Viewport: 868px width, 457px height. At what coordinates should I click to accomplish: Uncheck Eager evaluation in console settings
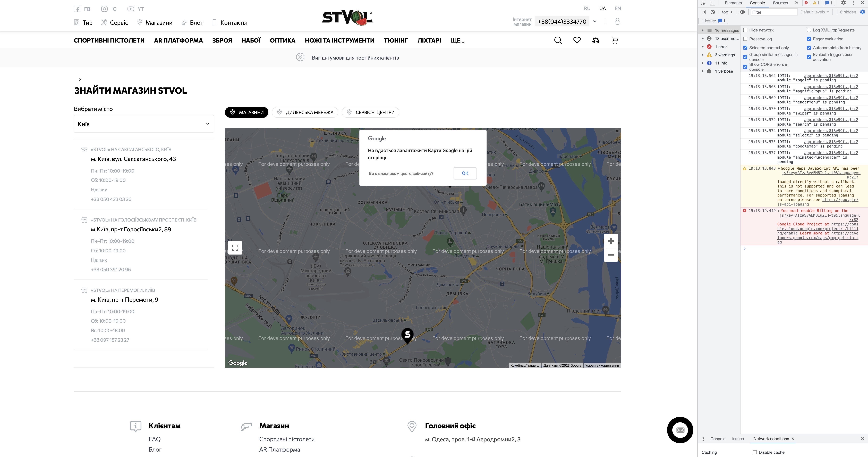click(x=809, y=39)
